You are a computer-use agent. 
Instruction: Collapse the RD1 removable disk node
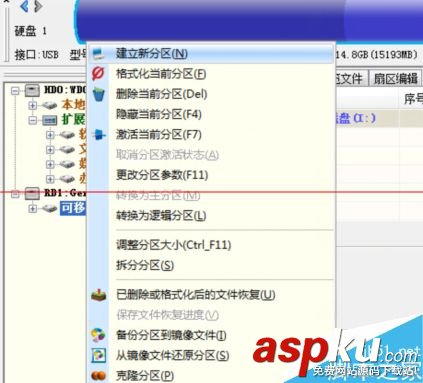click(x=15, y=194)
